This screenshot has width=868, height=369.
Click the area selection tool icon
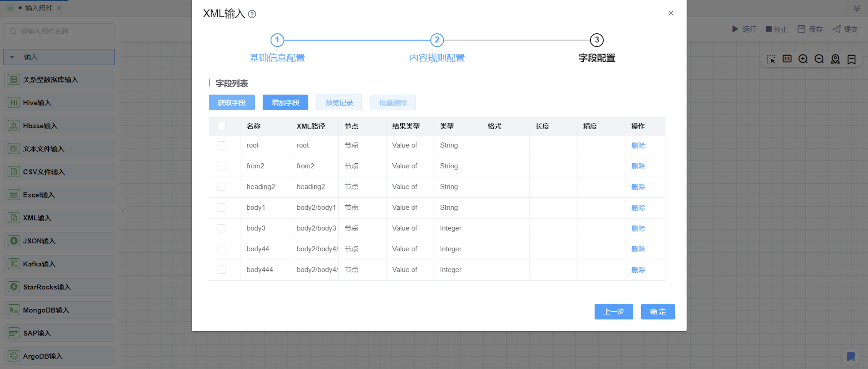[771, 59]
